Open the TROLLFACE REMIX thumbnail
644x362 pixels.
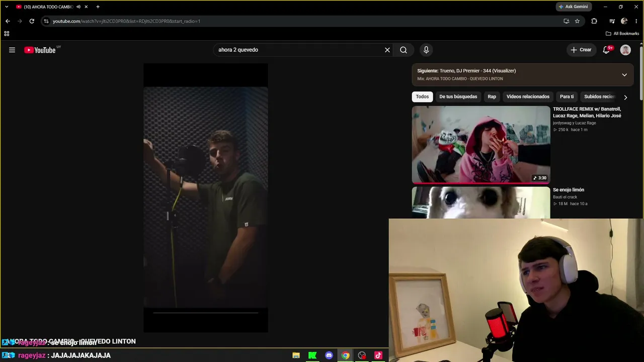pyautogui.click(x=481, y=145)
